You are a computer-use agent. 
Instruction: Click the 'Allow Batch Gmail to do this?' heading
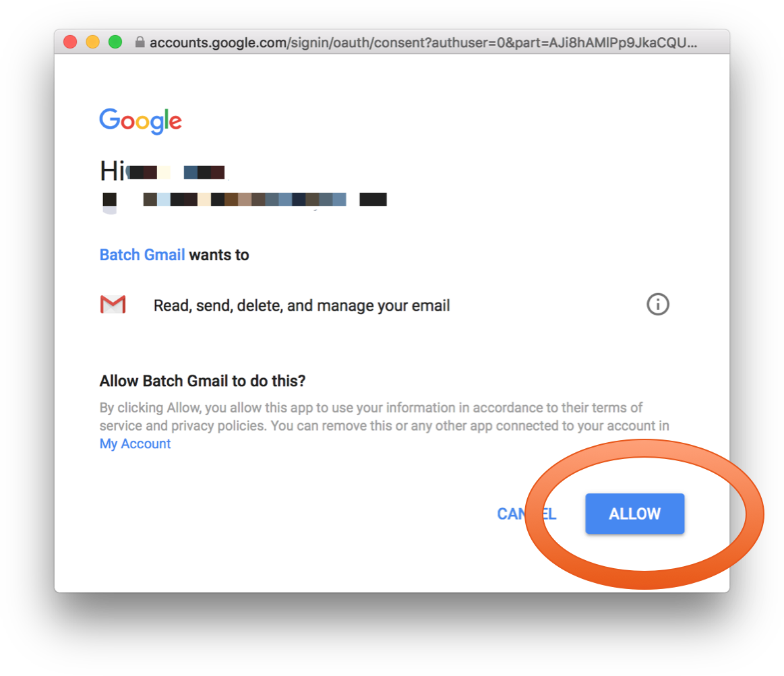202,381
